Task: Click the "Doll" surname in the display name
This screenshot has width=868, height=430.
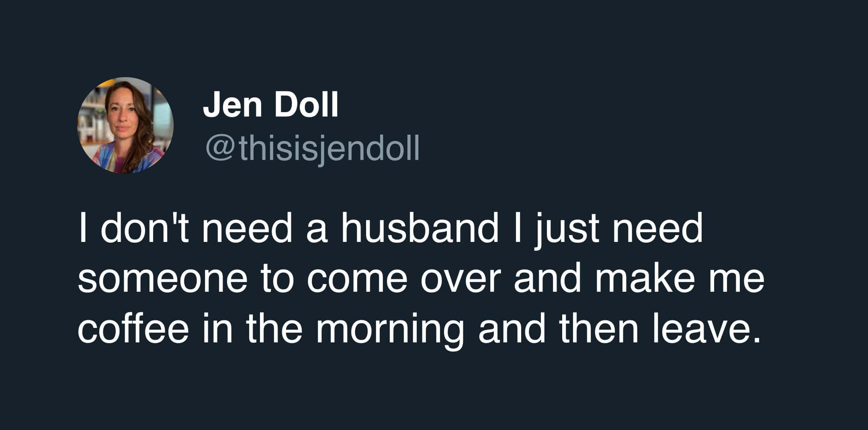Action: (x=307, y=105)
